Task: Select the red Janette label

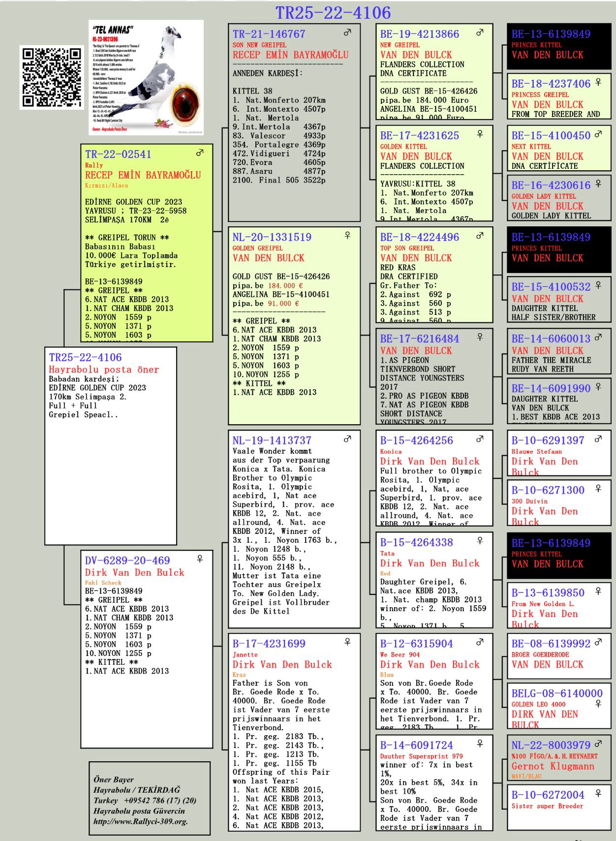Action: (245, 654)
